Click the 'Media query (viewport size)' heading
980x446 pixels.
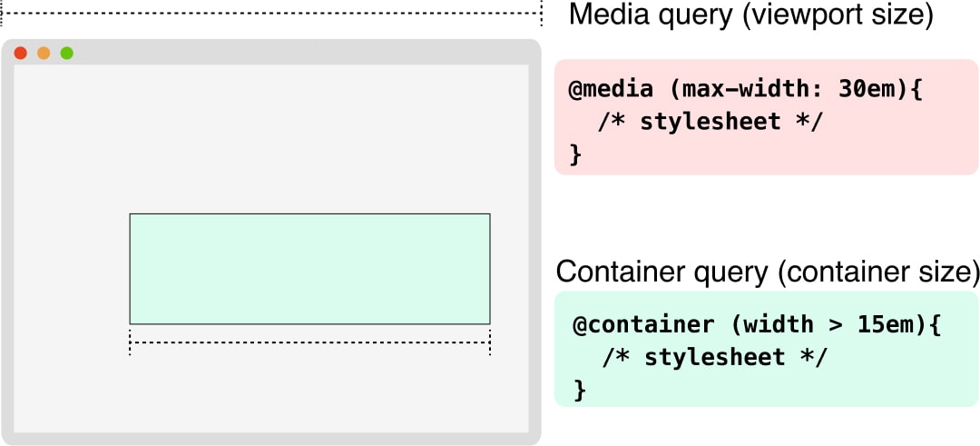click(x=750, y=15)
